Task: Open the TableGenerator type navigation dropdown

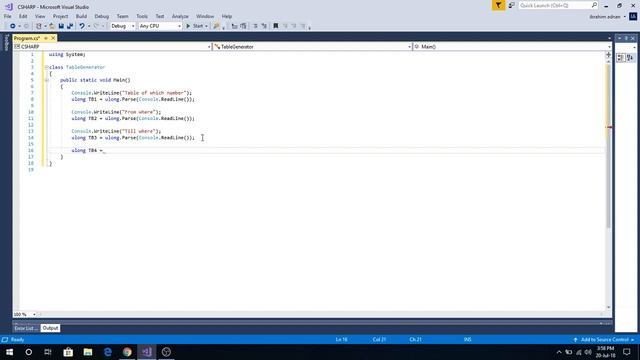Action: coord(312,47)
